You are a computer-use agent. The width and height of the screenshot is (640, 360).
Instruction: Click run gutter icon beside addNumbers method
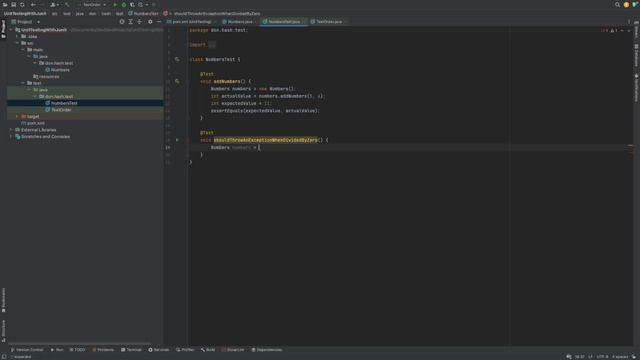coord(177,81)
